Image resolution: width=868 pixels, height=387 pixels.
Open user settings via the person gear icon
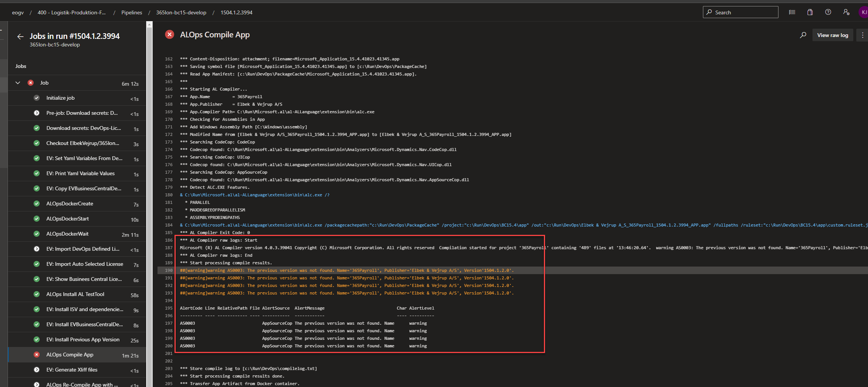(x=846, y=12)
